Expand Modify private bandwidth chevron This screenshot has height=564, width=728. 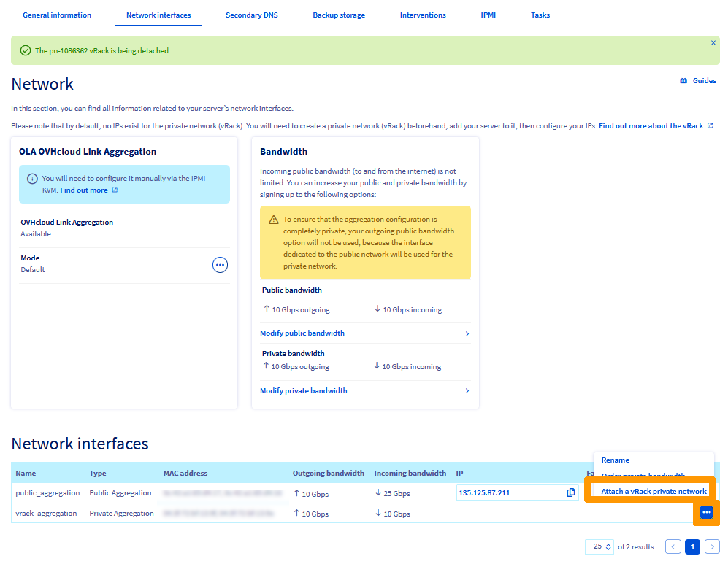[x=467, y=391]
